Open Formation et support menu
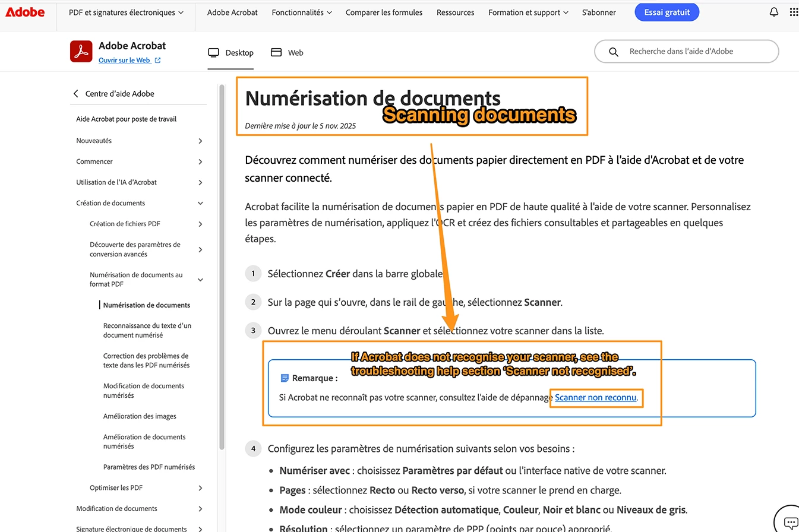The width and height of the screenshot is (799, 532). pyautogui.click(x=528, y=12)
